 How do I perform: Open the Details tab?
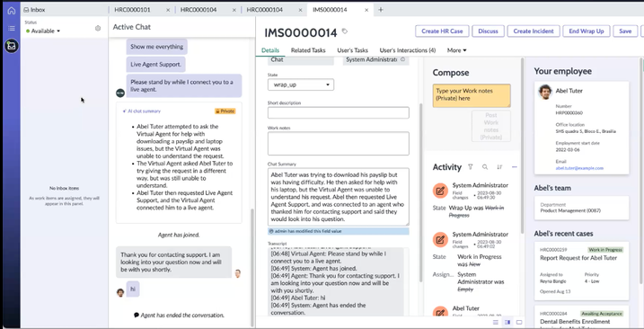(x=270, y=50)
